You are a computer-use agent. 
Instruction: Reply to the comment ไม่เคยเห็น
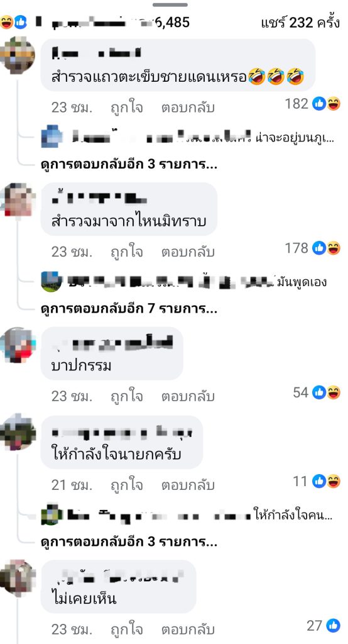coord(188,629)
